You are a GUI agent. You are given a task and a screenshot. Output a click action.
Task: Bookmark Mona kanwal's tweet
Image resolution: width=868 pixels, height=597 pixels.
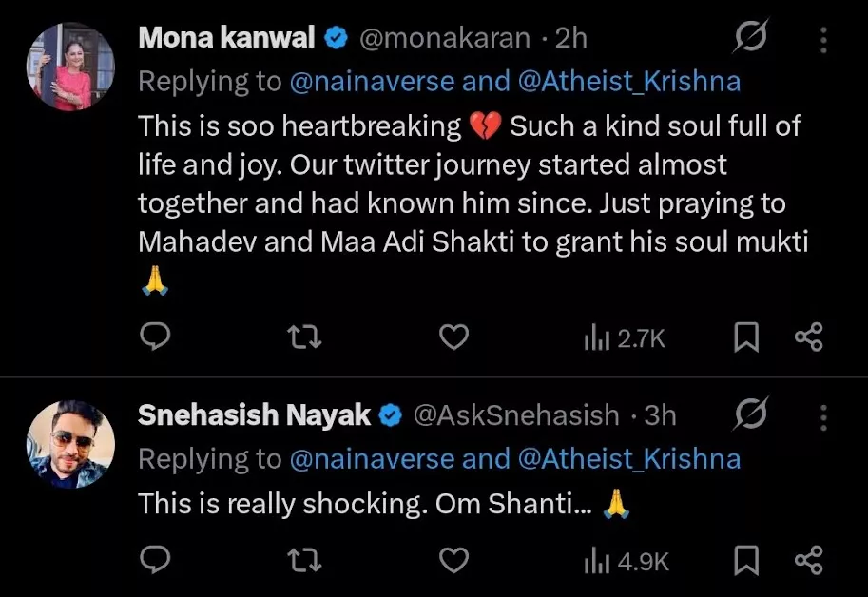coord(748,337)
